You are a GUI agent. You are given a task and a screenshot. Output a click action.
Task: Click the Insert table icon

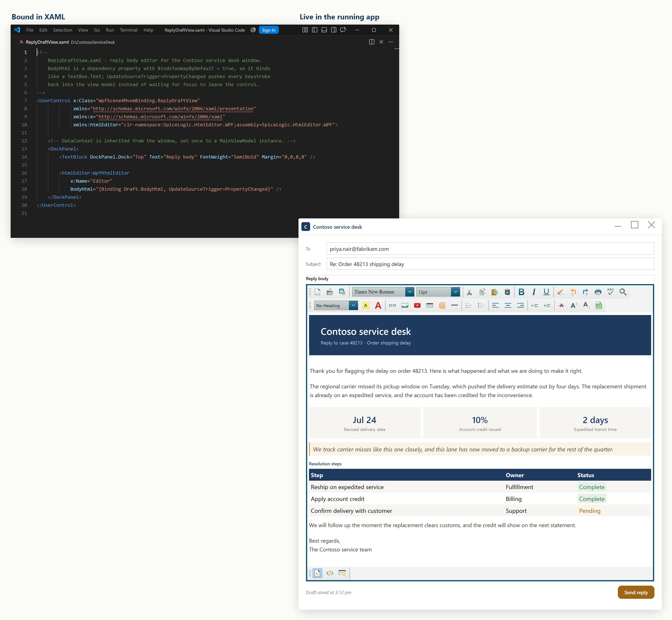[x=430, y=305]
